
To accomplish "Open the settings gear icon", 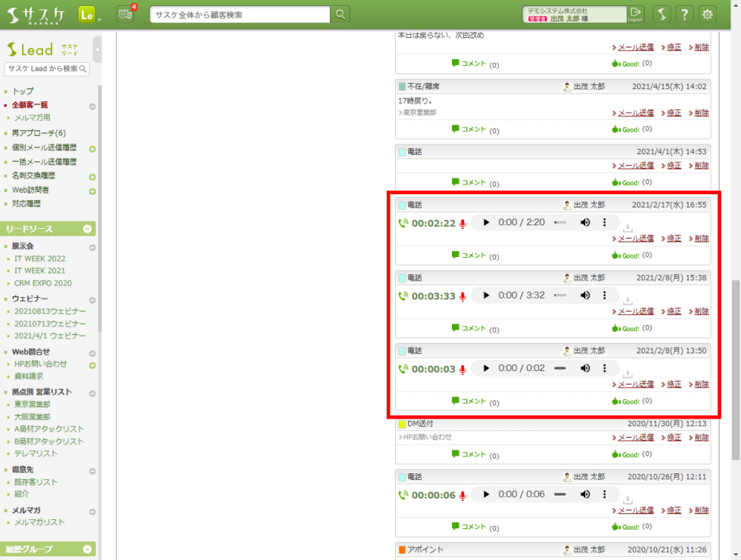I will pyautogui.click(x=708, y=14).
